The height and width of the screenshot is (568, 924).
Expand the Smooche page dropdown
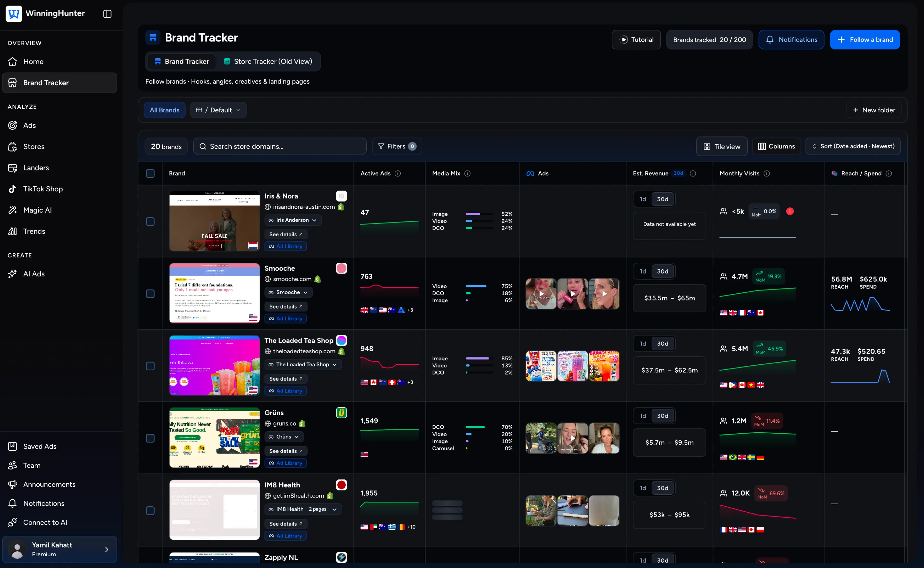[289, 292]
